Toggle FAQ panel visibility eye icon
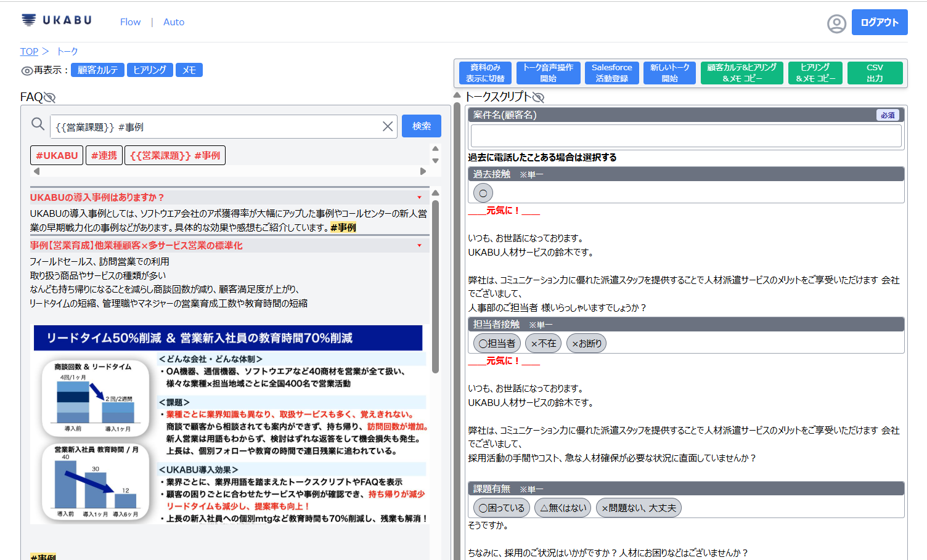 (49, 97)
